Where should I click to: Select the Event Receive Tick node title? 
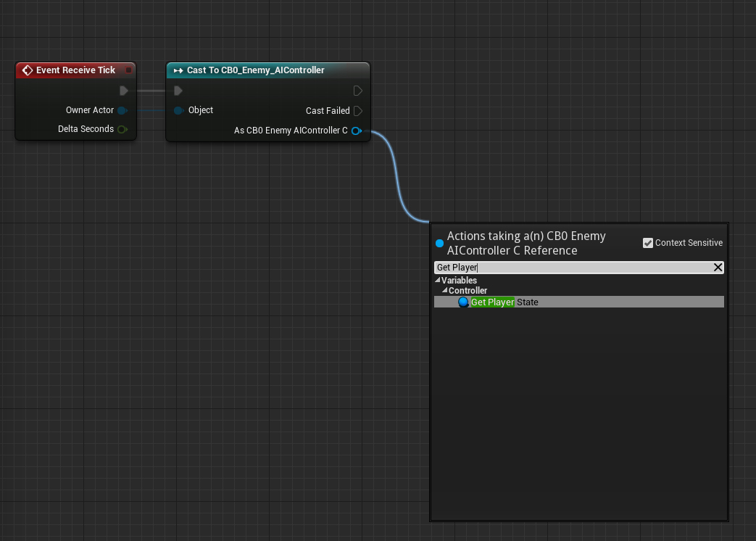click(x=75, y=70)
